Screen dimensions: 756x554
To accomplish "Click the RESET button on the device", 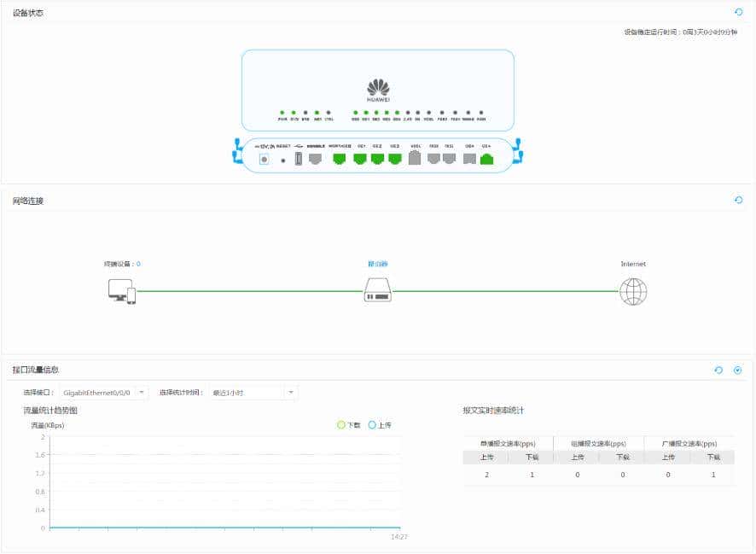I will 283,159.
